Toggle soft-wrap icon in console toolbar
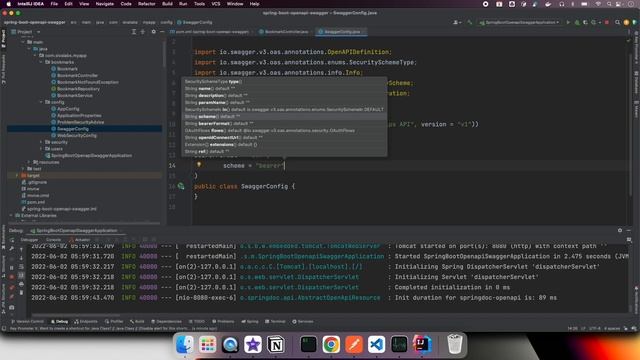This screenshot has height=360, width=640. coord(21,267)
